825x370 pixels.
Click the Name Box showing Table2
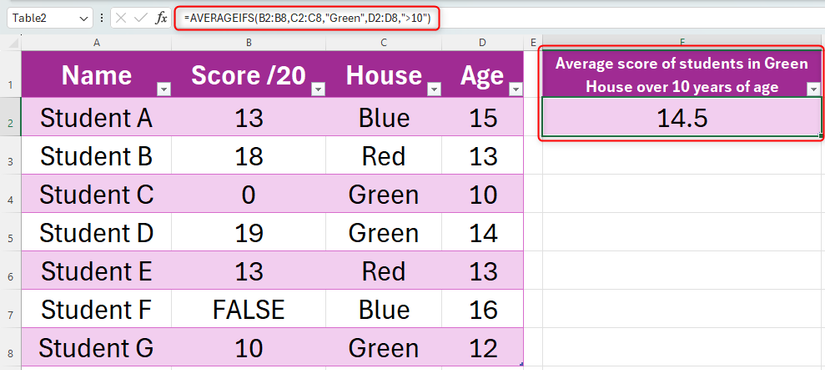tap(50, 18)
